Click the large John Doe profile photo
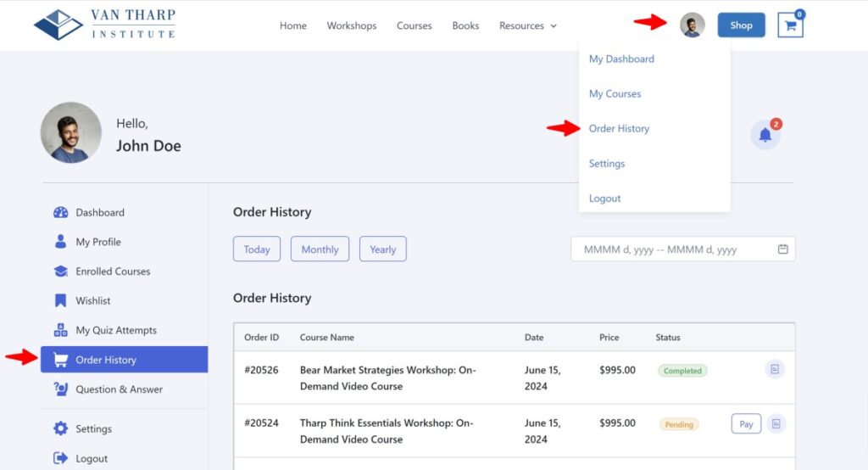This screenshot has width=868, height=470. [x=71, y=132]
